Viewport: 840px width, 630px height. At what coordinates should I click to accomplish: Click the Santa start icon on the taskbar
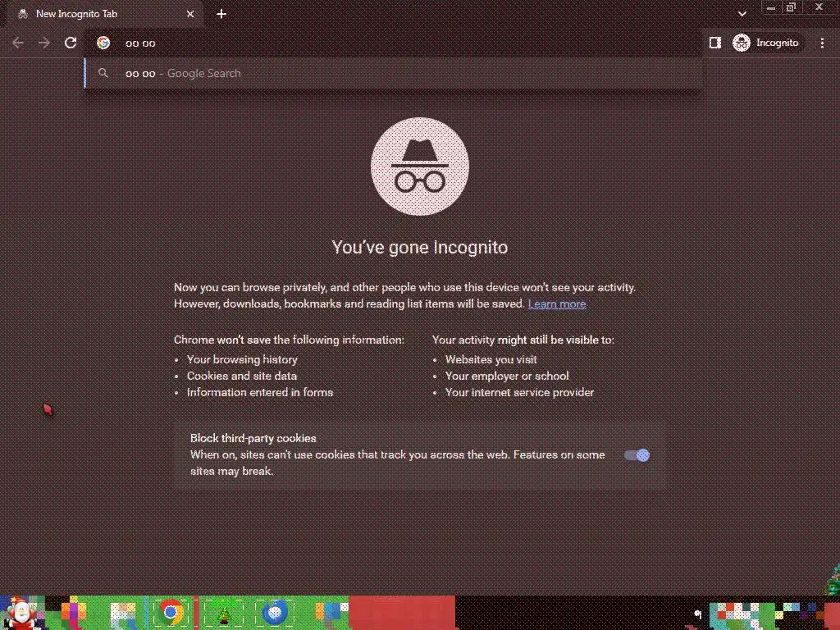tap(21, 614)
